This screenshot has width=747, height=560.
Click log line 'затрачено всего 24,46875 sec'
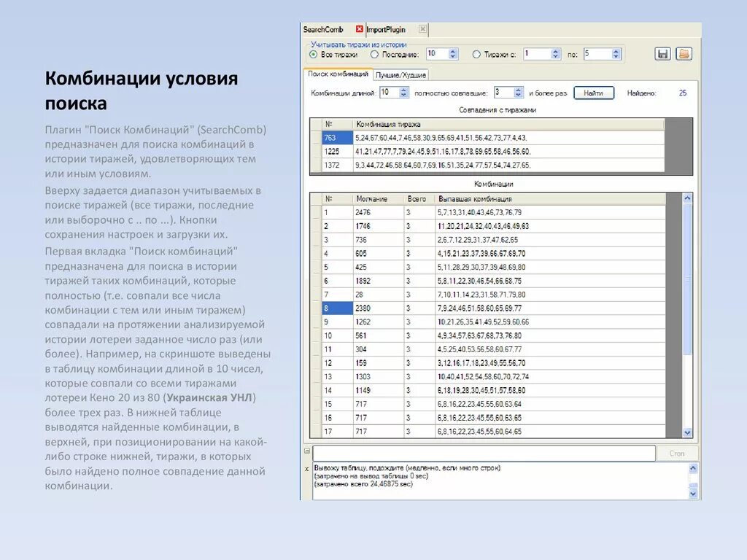pyautogui.click(x=363, y=484)
